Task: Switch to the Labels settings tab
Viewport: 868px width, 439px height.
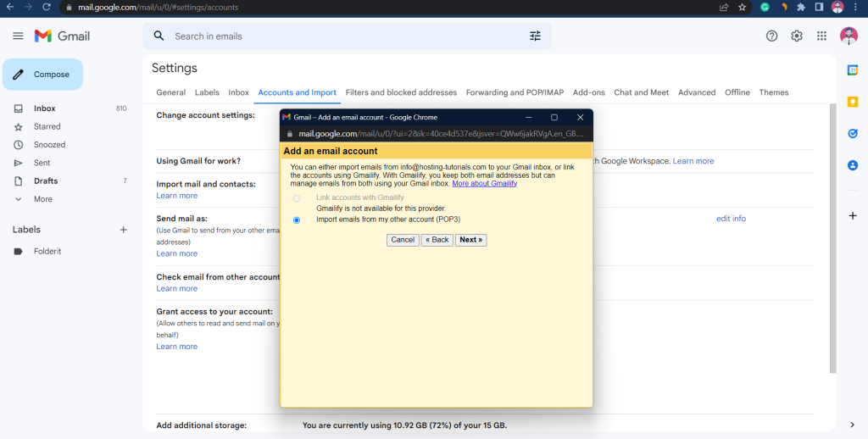Action: pos(207,92)
